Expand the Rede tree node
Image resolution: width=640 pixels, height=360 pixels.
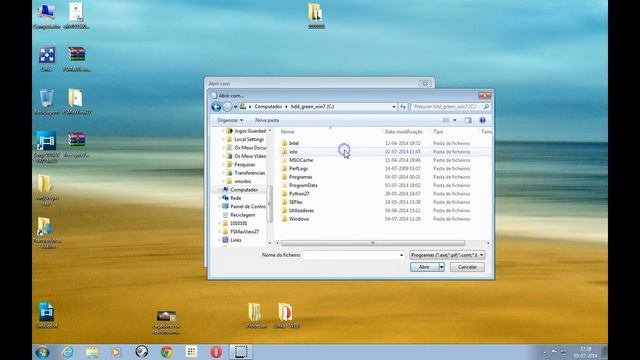click(220, 198)
